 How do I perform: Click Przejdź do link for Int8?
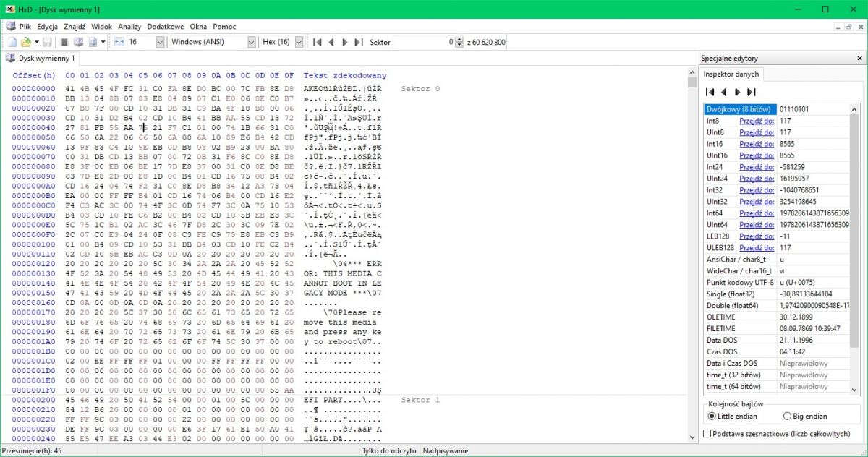757,121
